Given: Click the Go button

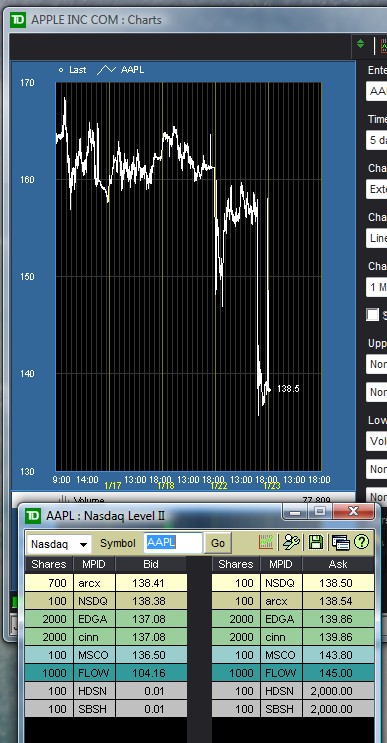Looking at the screenshot, I should pyautogui.click(x=218, y=544).
